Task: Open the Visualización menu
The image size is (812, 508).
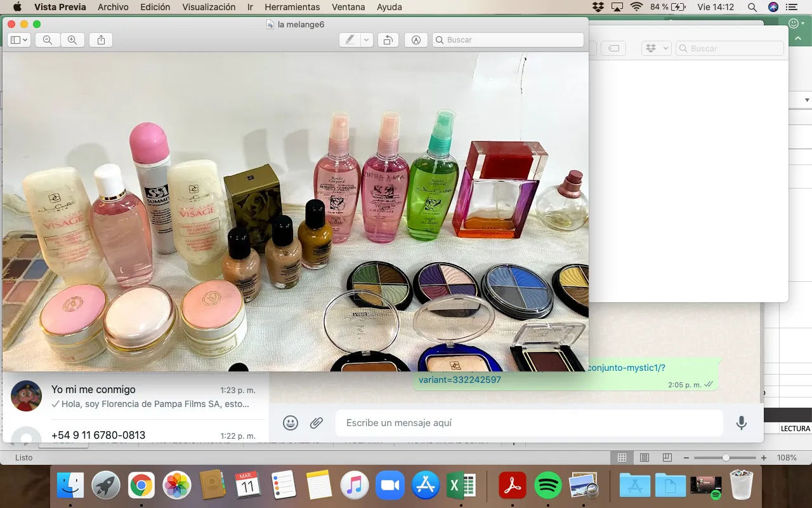Action: point(209,7)
